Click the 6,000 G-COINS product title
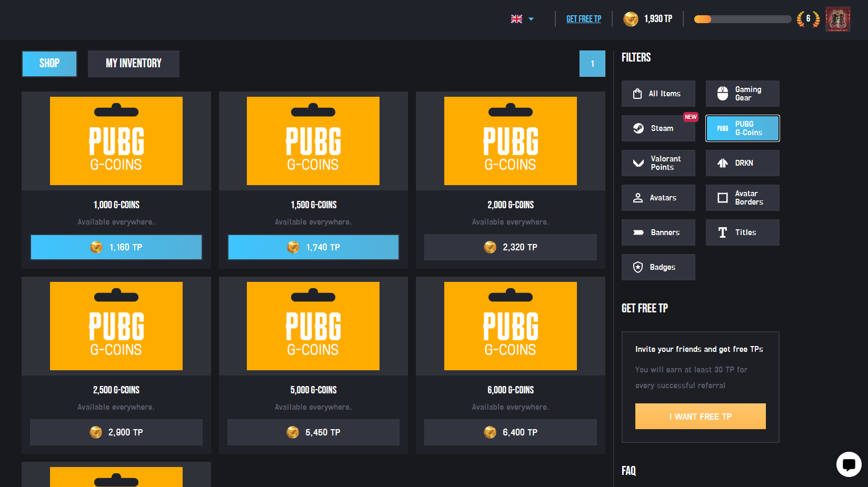 [511, 390]
